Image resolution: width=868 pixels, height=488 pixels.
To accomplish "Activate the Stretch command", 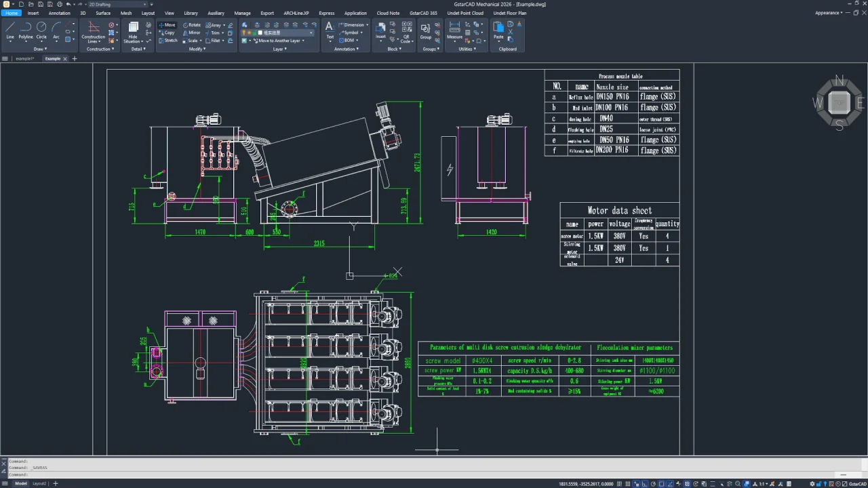I will point(168,41).
